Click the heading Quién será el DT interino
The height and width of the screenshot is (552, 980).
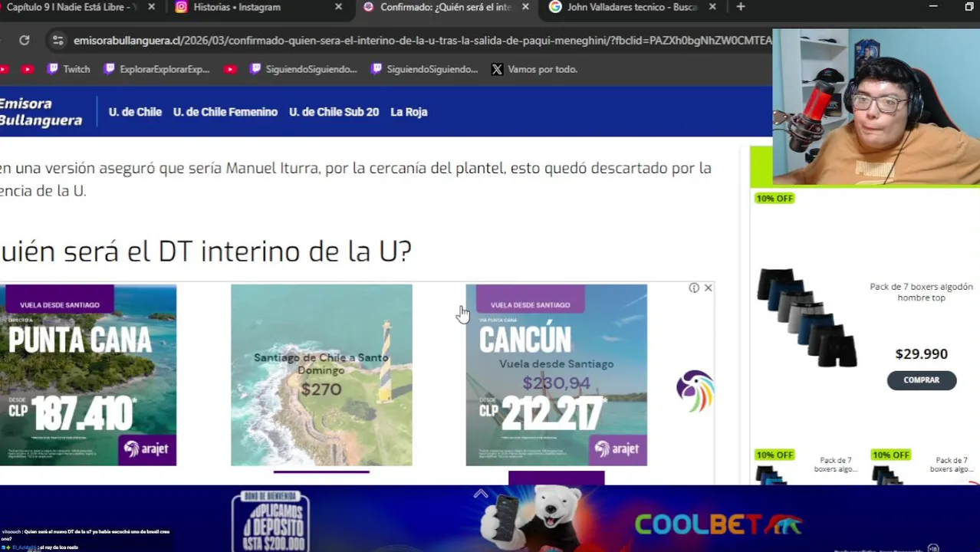tap(206, 251)
